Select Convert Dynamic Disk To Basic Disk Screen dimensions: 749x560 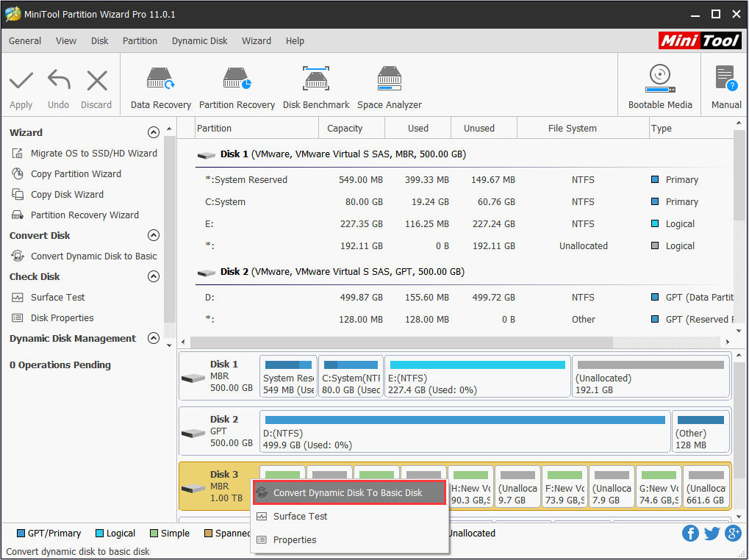[x=349, y=492]
